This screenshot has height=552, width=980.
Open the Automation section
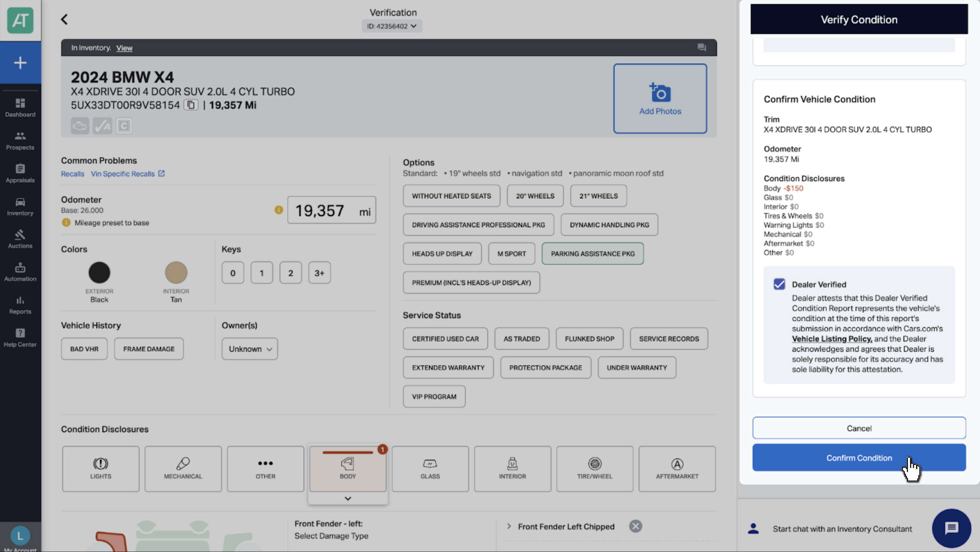click(20, 272)
